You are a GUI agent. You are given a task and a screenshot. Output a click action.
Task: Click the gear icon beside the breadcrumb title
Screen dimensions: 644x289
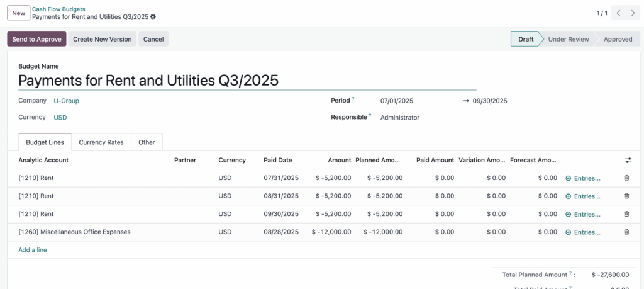[x=153, y=17]
